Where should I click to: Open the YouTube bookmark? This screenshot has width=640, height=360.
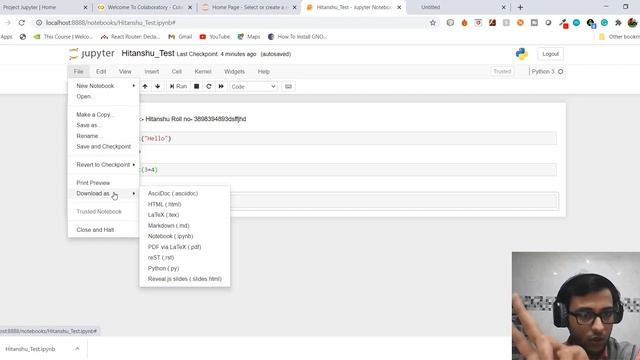tap(215, 37)
